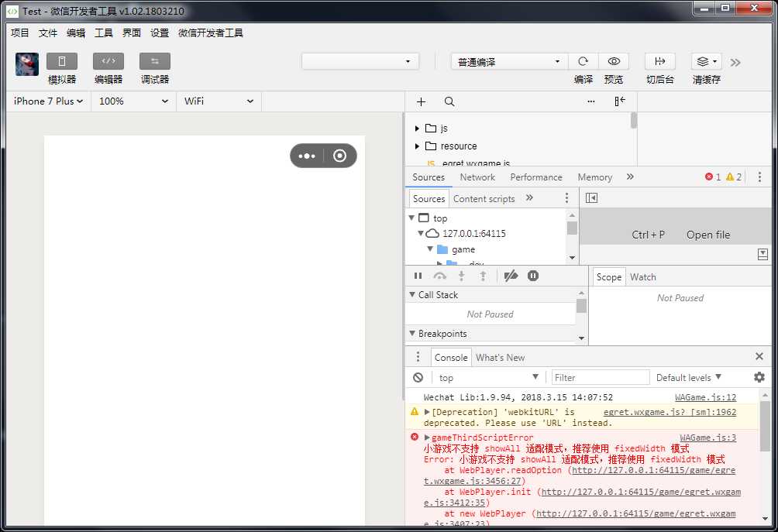778x532 pixels.
Task: Open the Default levels dropdown
Action: (689, 378)
